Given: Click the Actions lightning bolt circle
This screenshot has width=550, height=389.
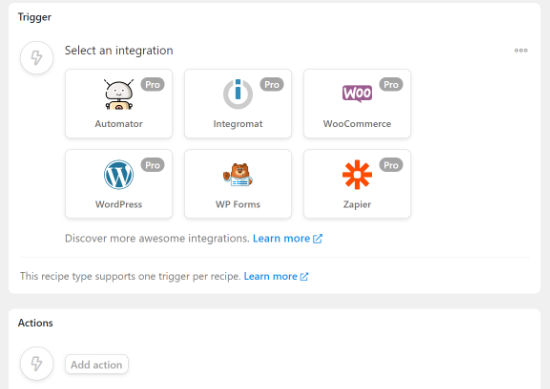Looking at the screenshot, I should coord(37,363).
